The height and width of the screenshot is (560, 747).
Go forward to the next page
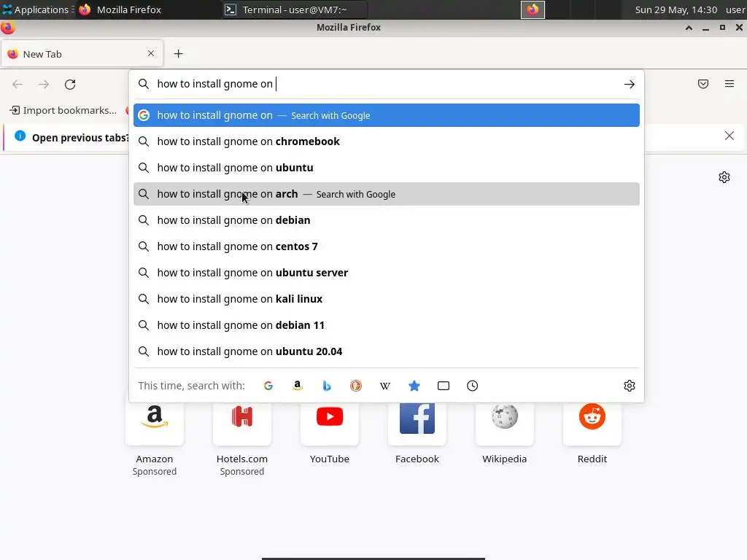tap(44, 85)
